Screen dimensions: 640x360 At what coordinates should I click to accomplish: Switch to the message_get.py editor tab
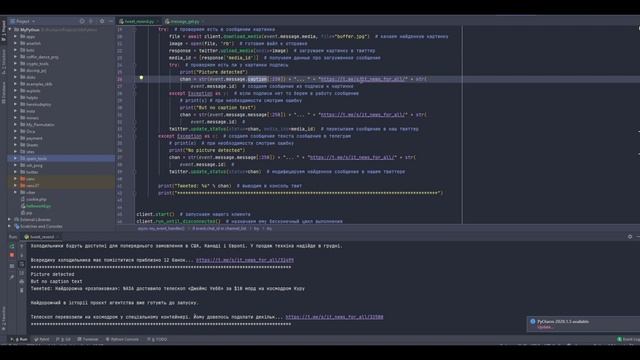click(184, 21)
